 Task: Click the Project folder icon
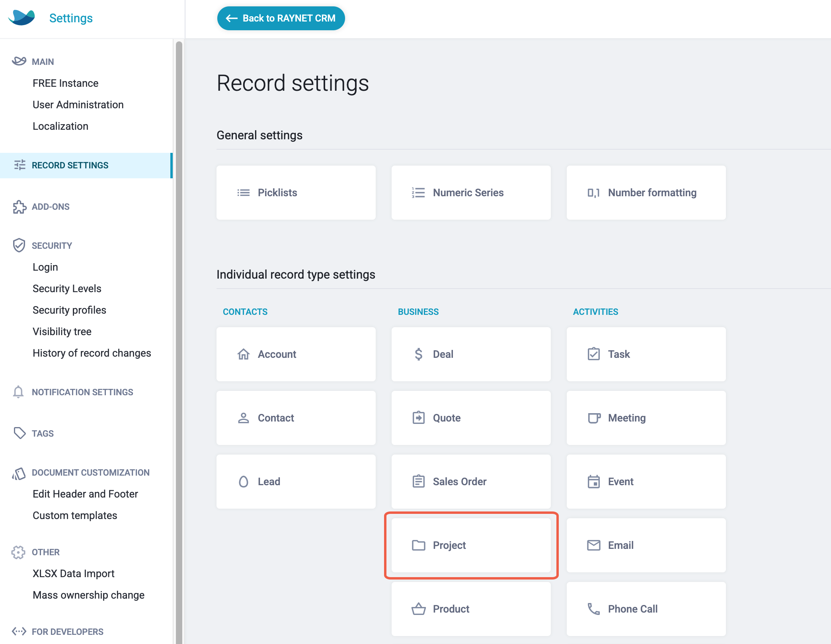[418, 545]
